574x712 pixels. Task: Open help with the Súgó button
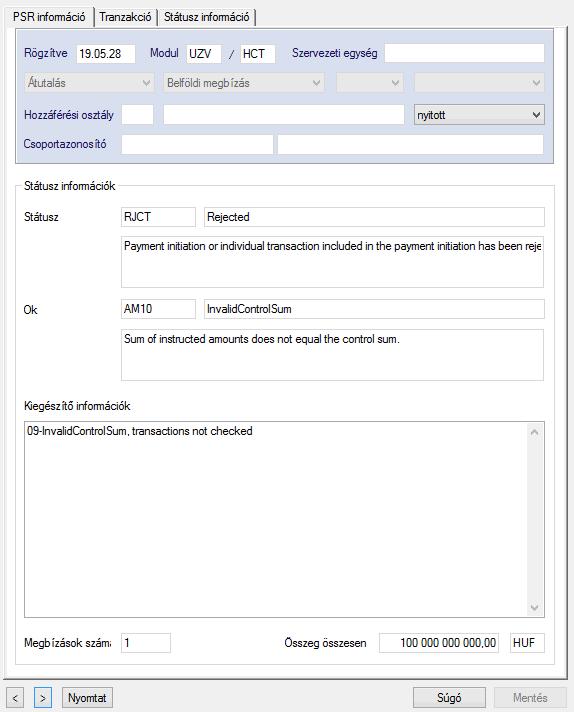[x=449, y=697]
